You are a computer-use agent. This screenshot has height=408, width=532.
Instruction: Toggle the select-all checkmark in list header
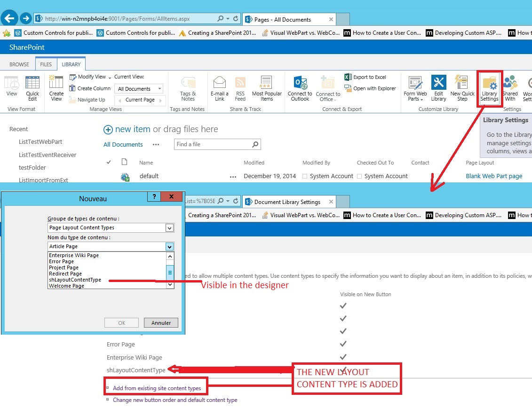point(109,162)
